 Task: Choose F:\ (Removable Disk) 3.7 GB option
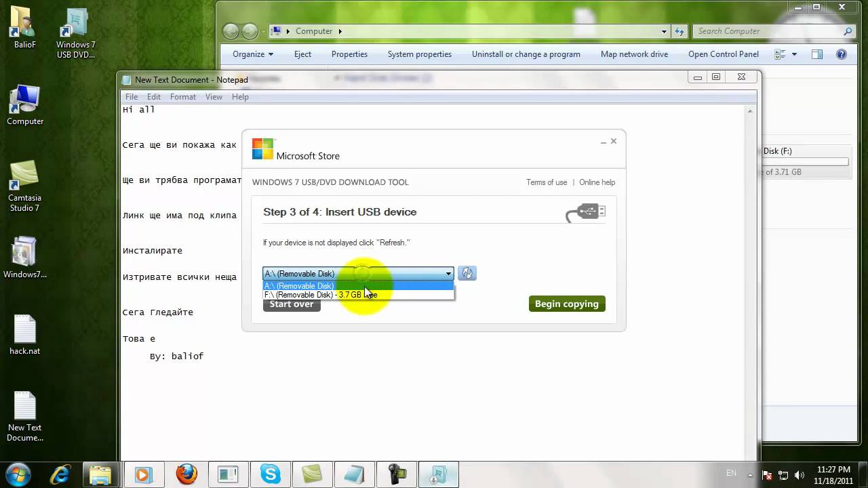pos(358,295)
